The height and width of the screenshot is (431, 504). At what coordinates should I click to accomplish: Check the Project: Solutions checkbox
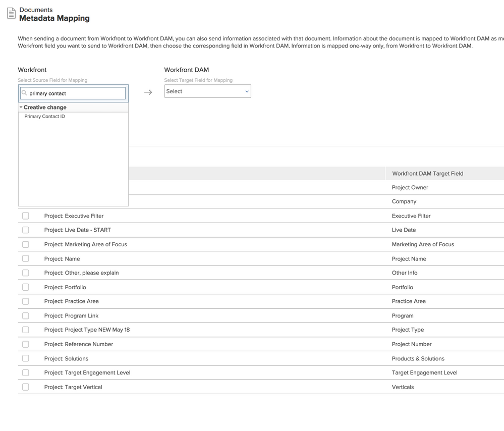(x=26, y=358)
